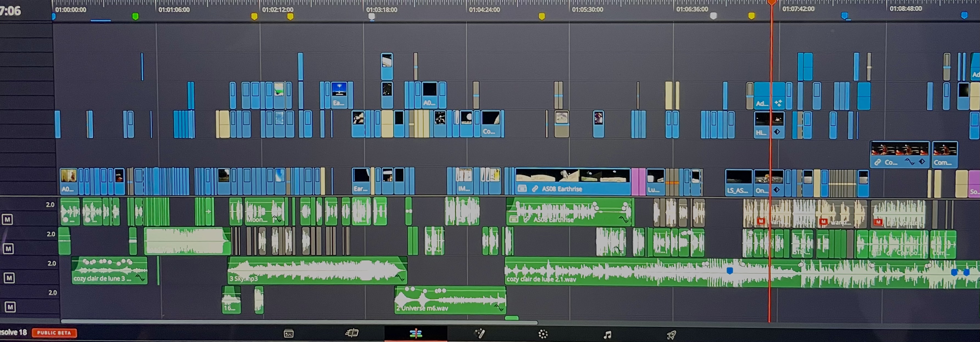The image size is (980, 342).
Task: Go to the Fusion page
Action: coord(480,334)
